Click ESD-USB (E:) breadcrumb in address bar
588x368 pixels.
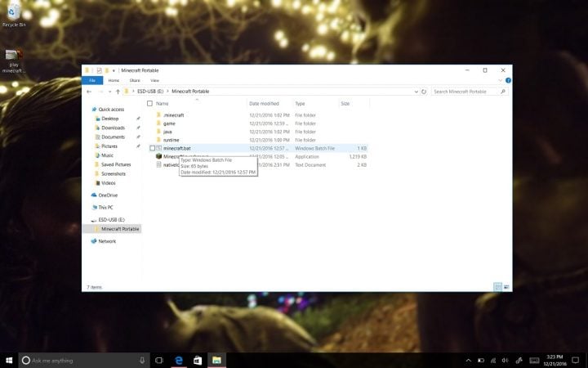coord(150,92)
